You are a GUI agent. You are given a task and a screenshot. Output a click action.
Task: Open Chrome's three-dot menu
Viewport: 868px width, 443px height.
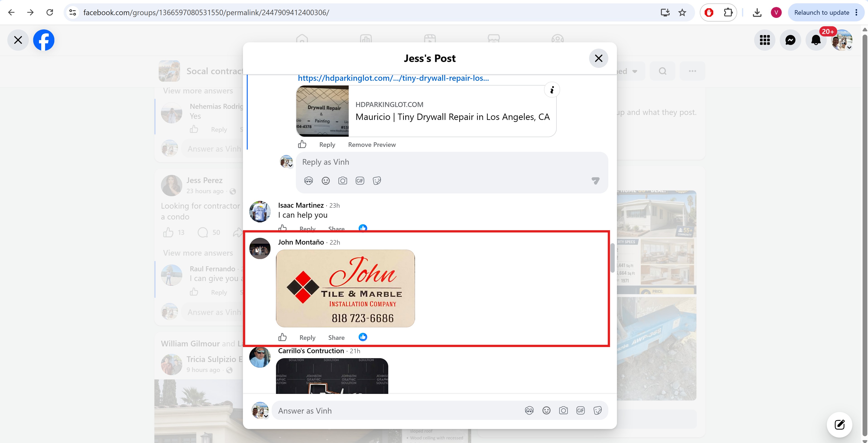tap(856, 12)
